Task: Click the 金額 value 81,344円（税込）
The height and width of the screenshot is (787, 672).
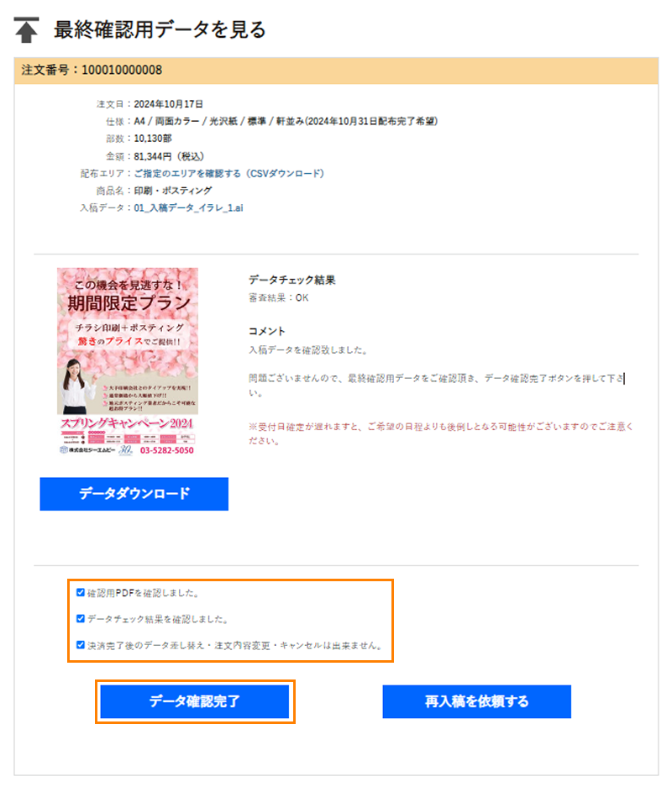Action: click(169, 156)
